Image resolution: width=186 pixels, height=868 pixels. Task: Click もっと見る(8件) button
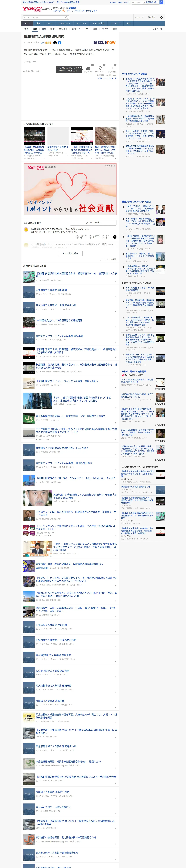click(x=70, y=253)
